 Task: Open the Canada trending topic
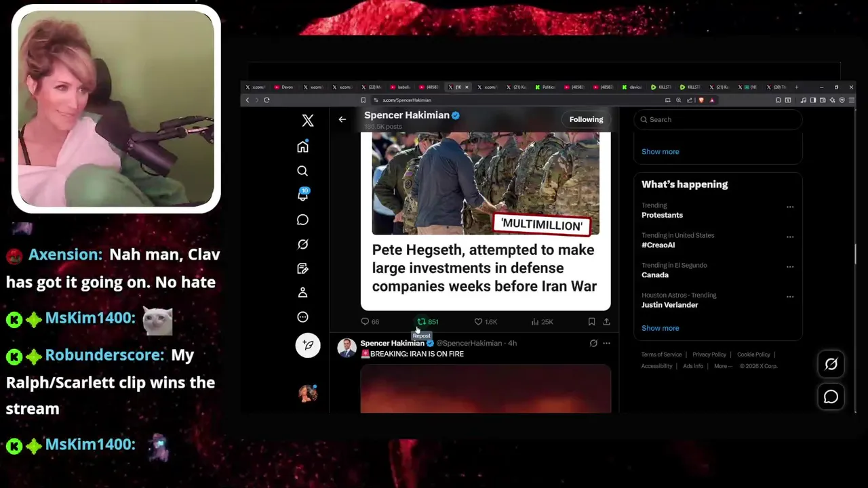click(717, 270)
